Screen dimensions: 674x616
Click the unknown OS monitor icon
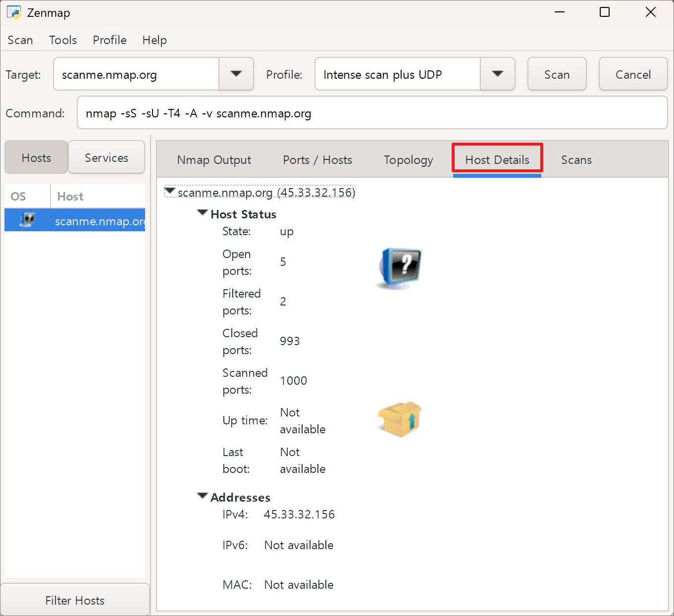(x=400, y=268)
